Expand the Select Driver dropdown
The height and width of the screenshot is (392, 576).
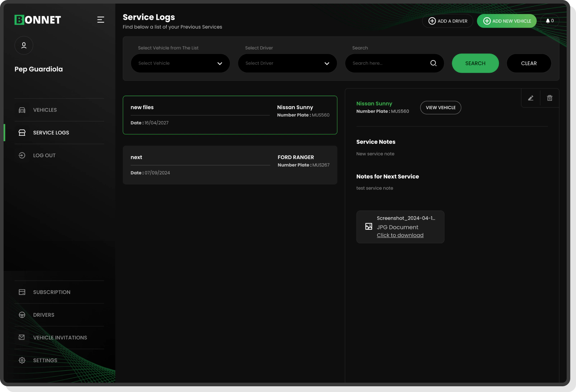point(287,63)
